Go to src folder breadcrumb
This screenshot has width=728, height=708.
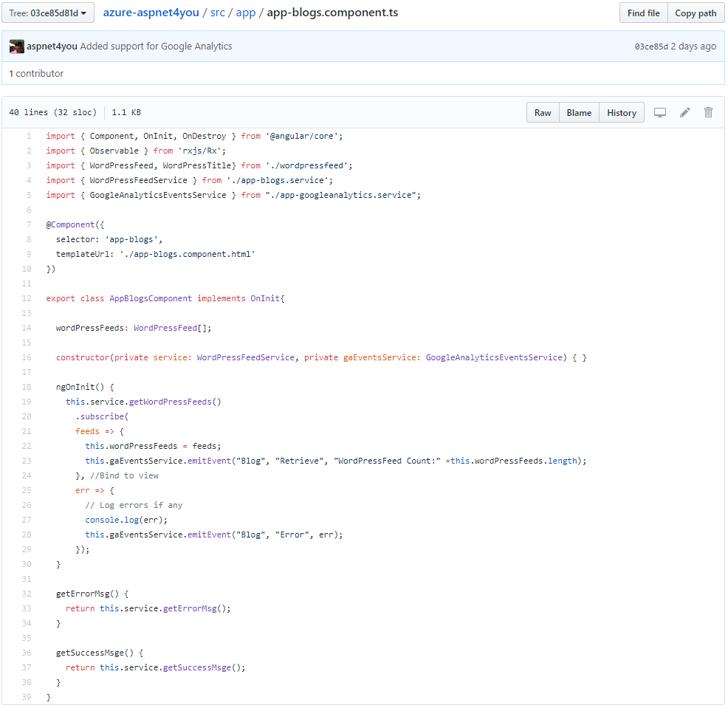(217, 13)
